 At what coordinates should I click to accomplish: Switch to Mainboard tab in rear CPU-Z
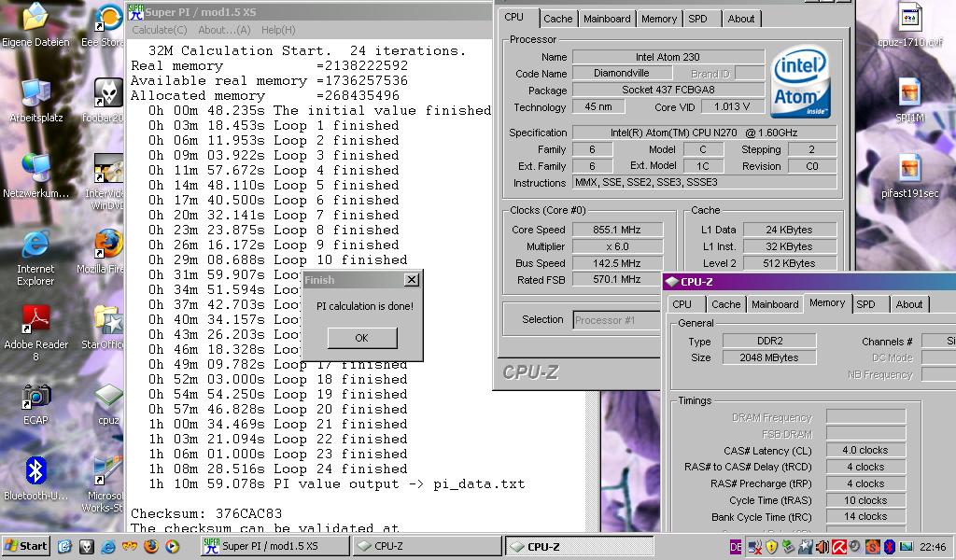coord(607,19)
